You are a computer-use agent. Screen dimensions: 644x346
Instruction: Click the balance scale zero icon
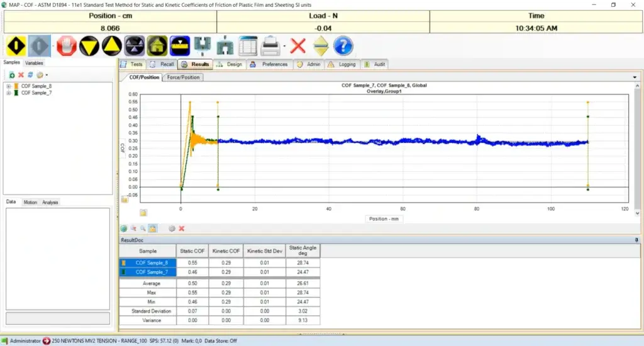pyautogui.click(x=135, y=46)
